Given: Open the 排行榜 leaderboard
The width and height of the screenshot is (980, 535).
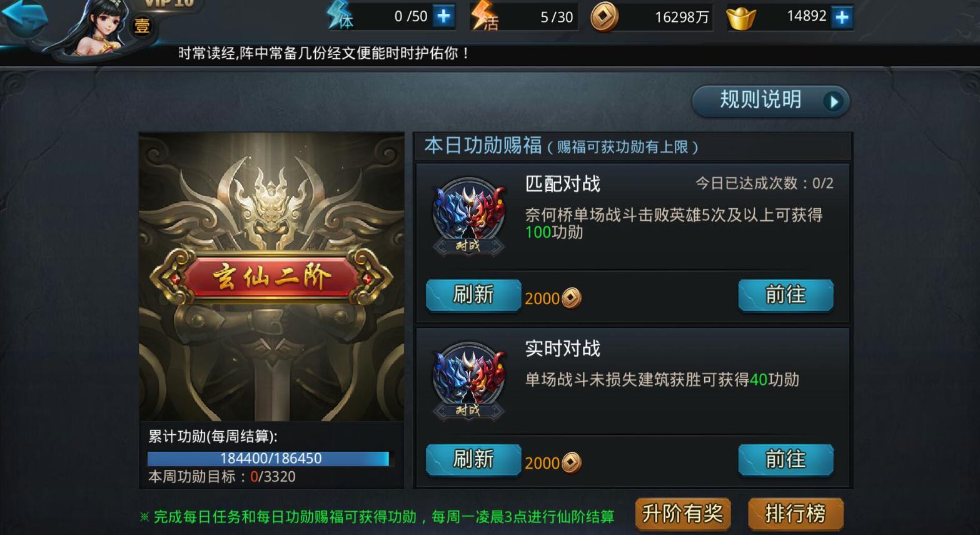Looking at the screenshot, I should point(796,514).
